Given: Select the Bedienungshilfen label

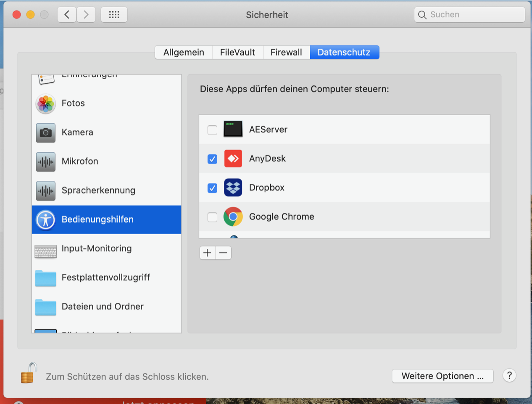Looking at the screenshot, I should (97, 219).
